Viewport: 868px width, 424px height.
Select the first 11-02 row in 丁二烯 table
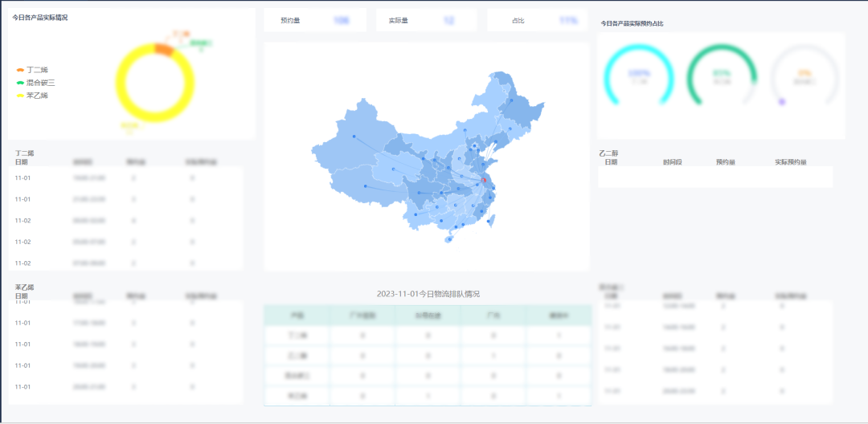pos(125,221)
